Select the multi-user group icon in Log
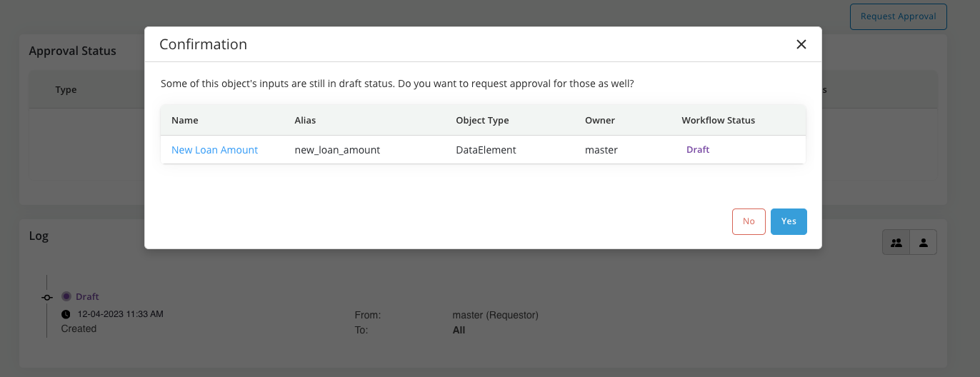The image size is (980, 377). click(x=896, y=243)
